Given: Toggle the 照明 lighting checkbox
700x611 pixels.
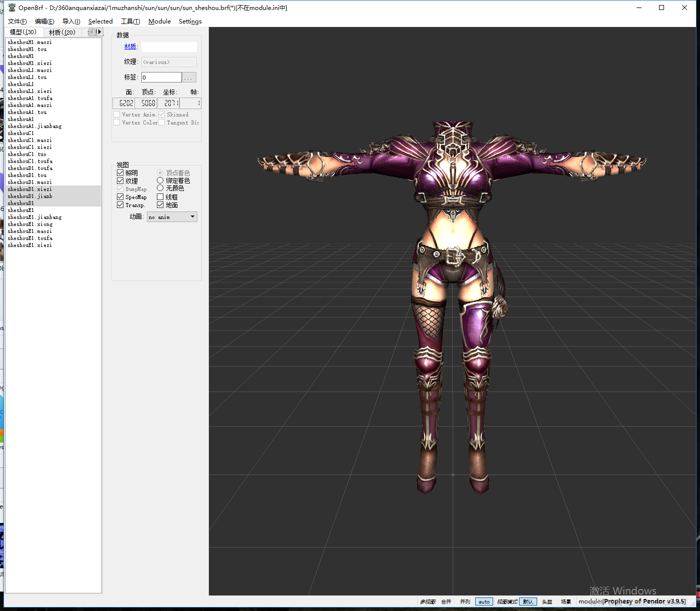Looking at the screenshot, I should coord(120,173).
